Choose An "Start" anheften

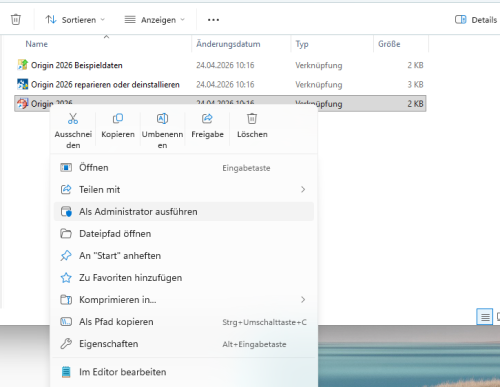click(x=184, y=256)
